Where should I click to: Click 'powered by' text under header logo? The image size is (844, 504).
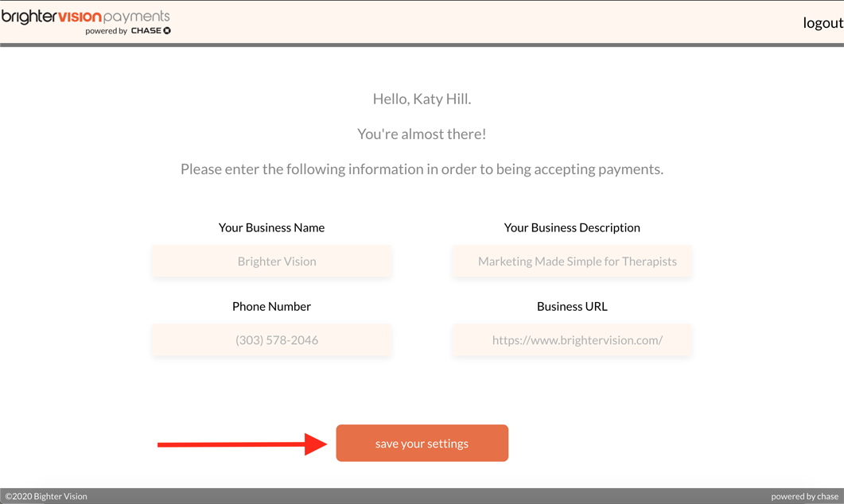coord(107,31)
